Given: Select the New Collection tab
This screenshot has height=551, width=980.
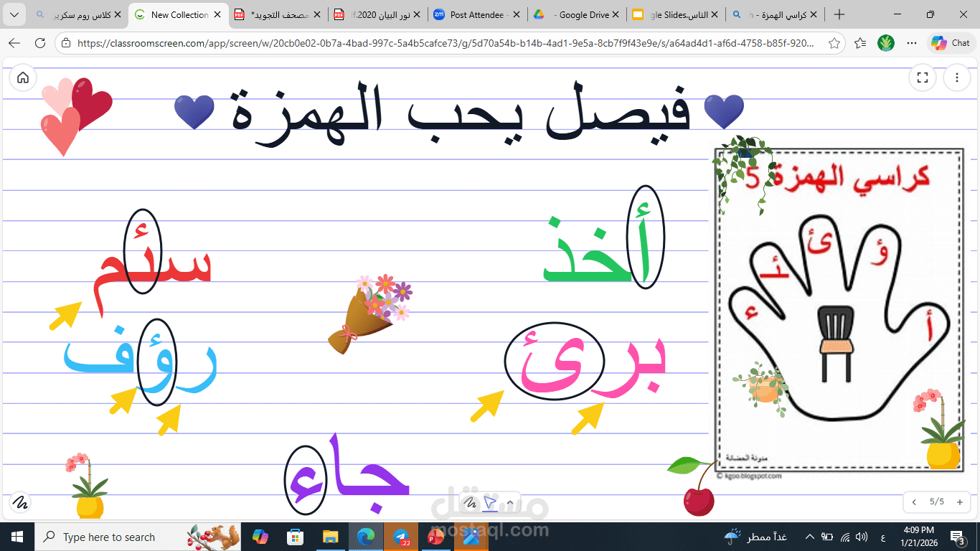Looking at the screenshot, I should click(x=179, y=14).
